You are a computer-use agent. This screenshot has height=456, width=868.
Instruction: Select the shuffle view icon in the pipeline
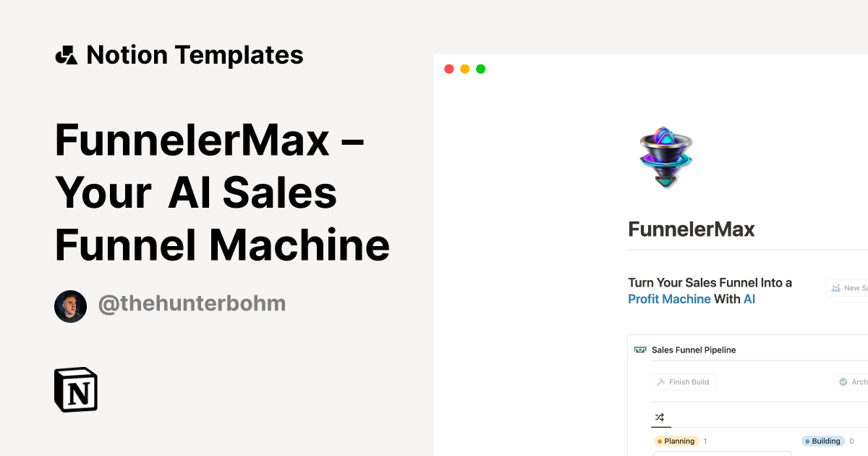click(660, 418)
